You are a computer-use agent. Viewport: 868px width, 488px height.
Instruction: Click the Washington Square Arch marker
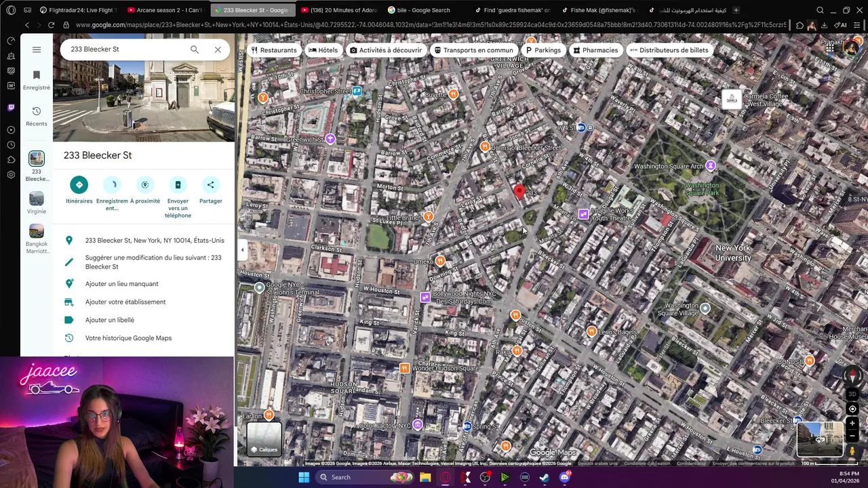(710, 166)
